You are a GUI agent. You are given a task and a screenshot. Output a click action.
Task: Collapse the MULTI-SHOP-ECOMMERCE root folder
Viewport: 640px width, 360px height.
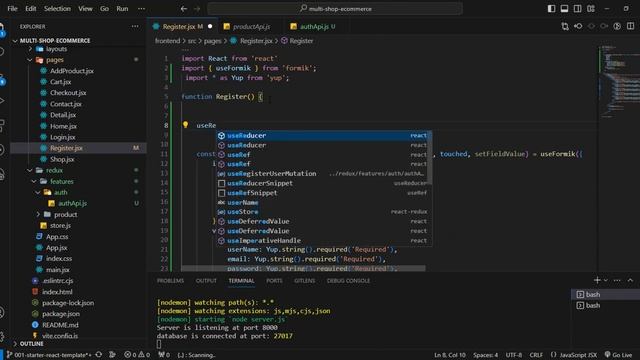(x=15, y=41)
